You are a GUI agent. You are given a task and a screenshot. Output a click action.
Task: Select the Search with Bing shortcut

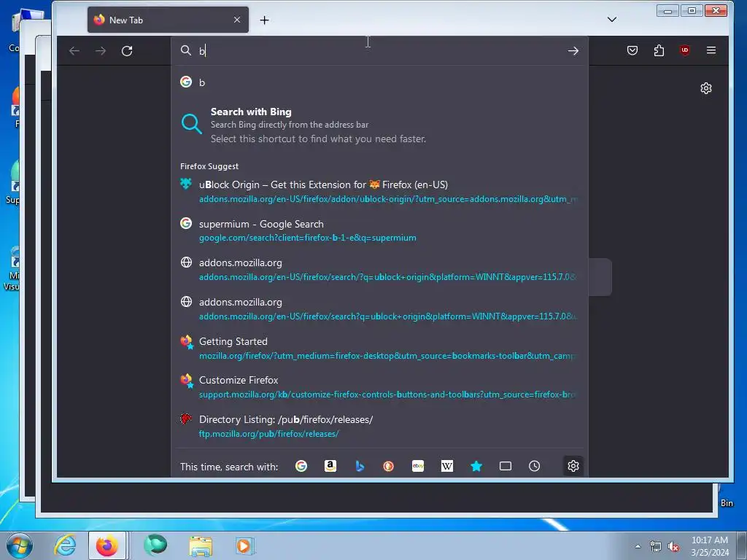click(379, 125)
